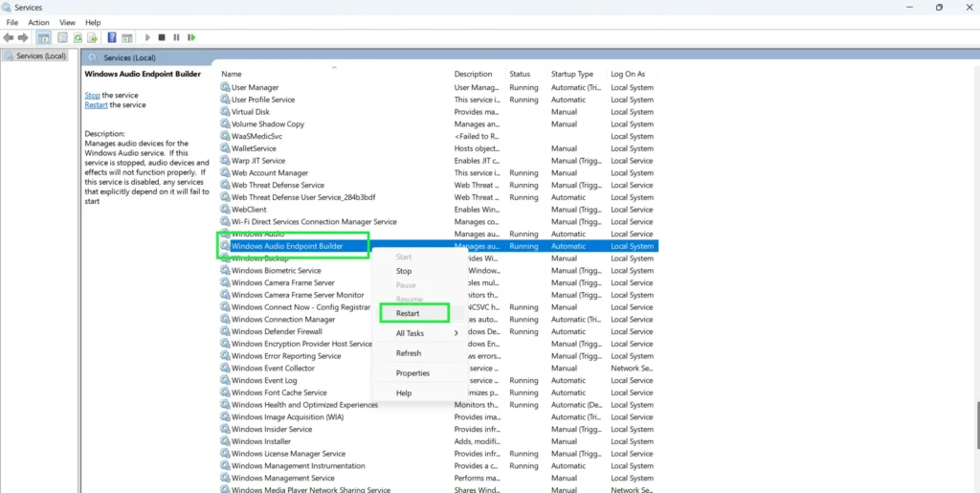Click the "Adds, modifi..." description cell
This screenshot has height=493, width=980.
pyautogui.click(x=477, y=441)
